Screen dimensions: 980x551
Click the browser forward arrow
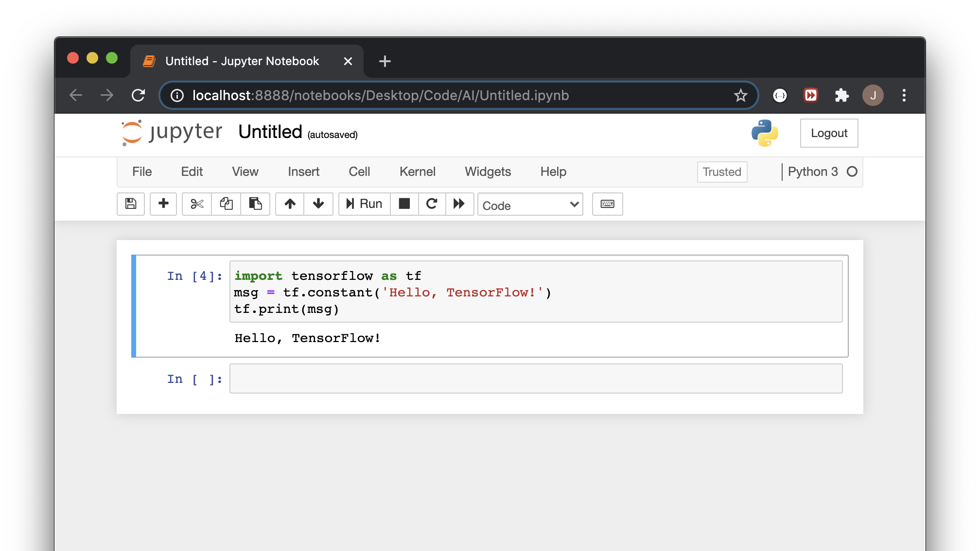107,95
